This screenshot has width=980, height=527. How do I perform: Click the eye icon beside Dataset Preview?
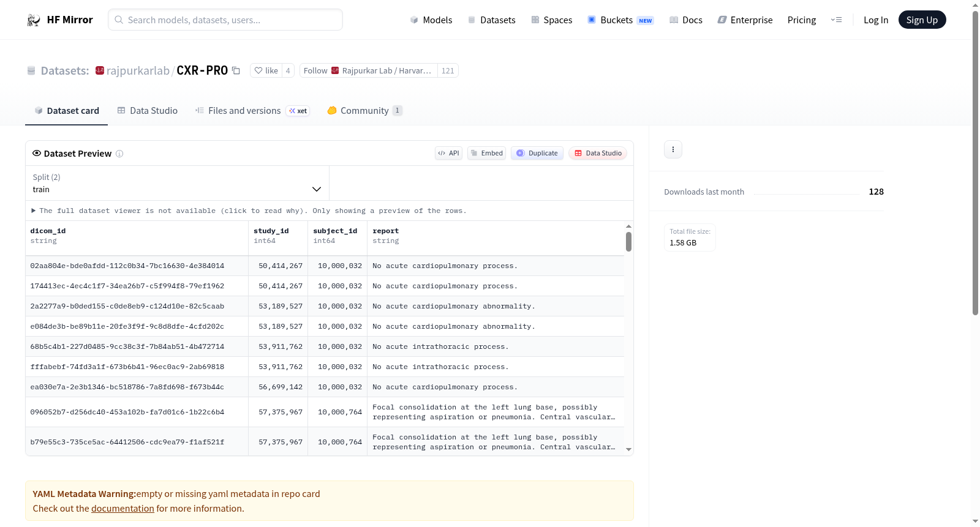pos(37,153)
